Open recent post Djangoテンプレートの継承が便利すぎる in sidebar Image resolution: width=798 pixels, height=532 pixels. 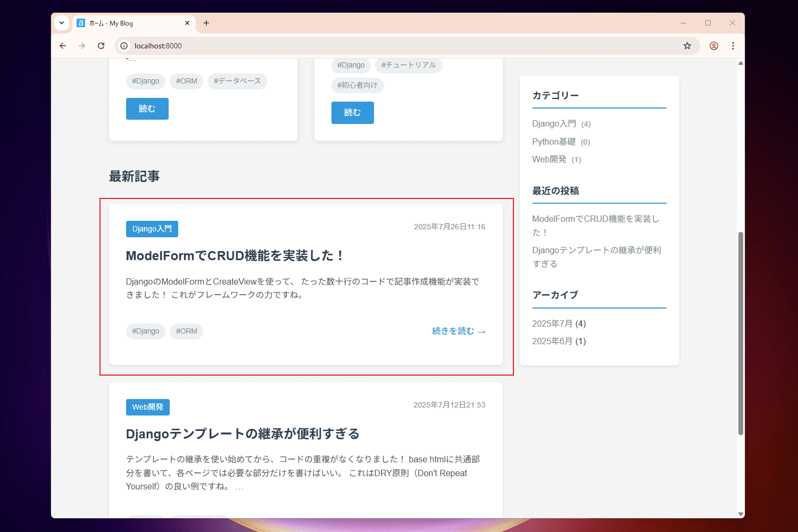pos(597,257)
